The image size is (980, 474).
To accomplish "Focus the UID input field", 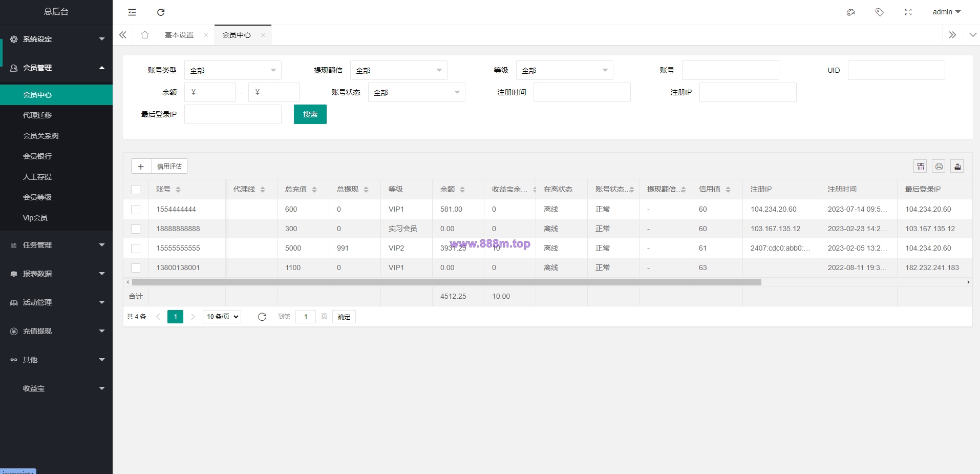I will click(x=897, y=70).
